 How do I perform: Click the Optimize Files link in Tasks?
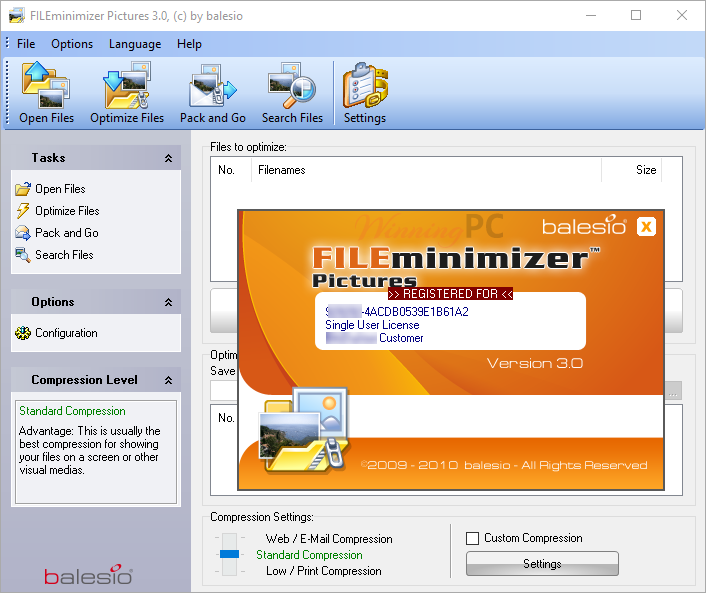(x=67, y=211)
